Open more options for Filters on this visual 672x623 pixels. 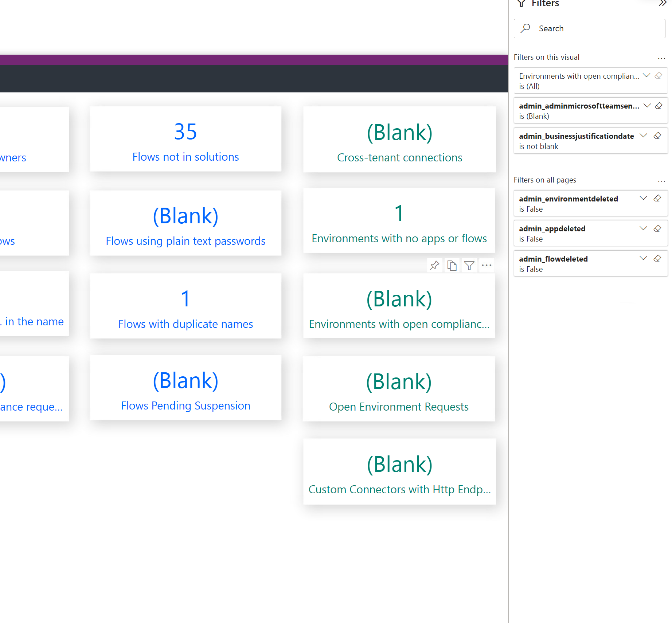pyautogui.click(x=661, y=58)
